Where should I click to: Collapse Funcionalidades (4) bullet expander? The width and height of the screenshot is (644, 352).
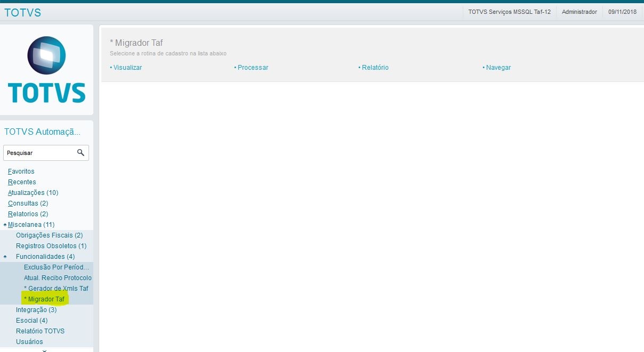[x=5, y=257]
